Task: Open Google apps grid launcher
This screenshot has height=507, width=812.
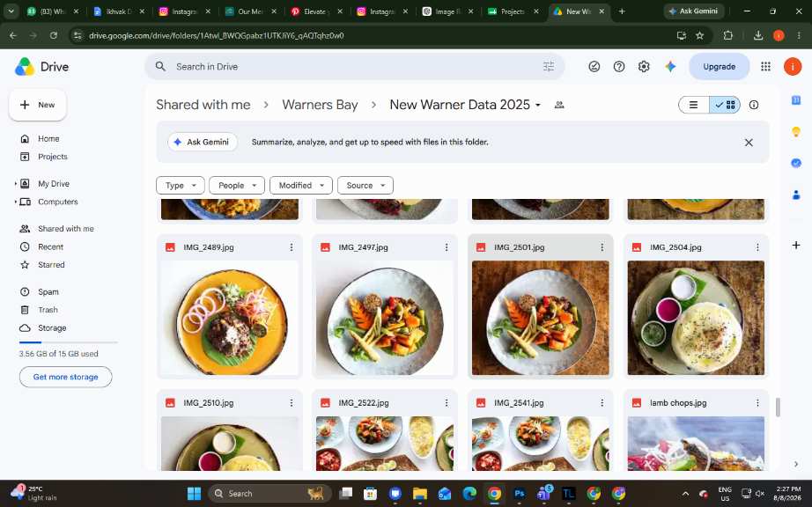Action: pyautogui.click(x=765, y=67)
